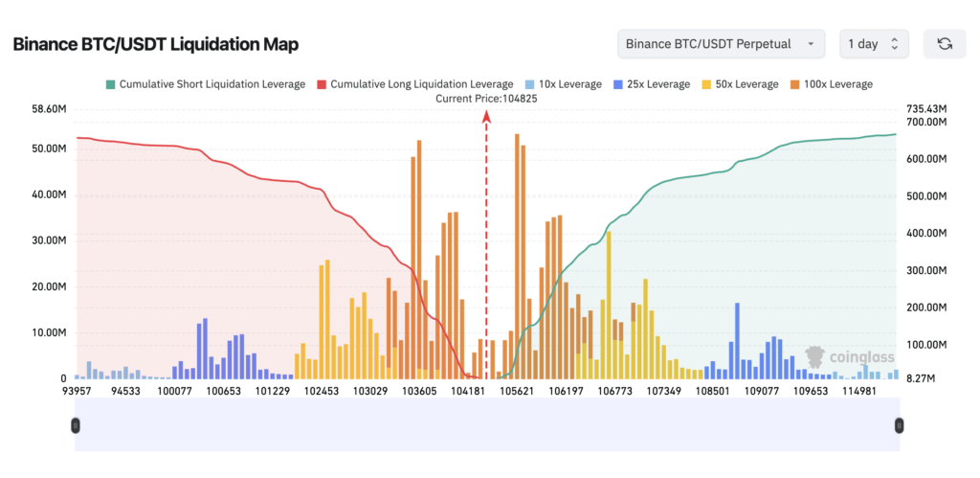The height and width of the screenshot is (478, 980).
Task: Click the Current Price:104825 label
Action: click(487, 99)
